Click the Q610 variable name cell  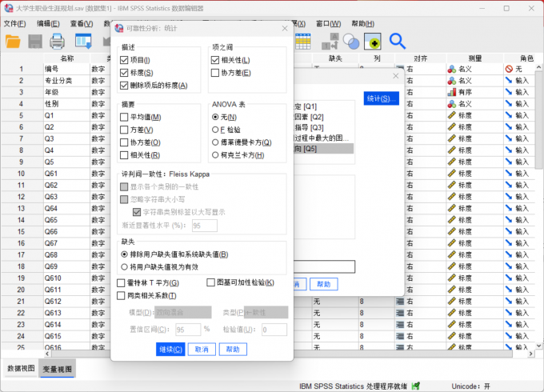coord(66,278)
